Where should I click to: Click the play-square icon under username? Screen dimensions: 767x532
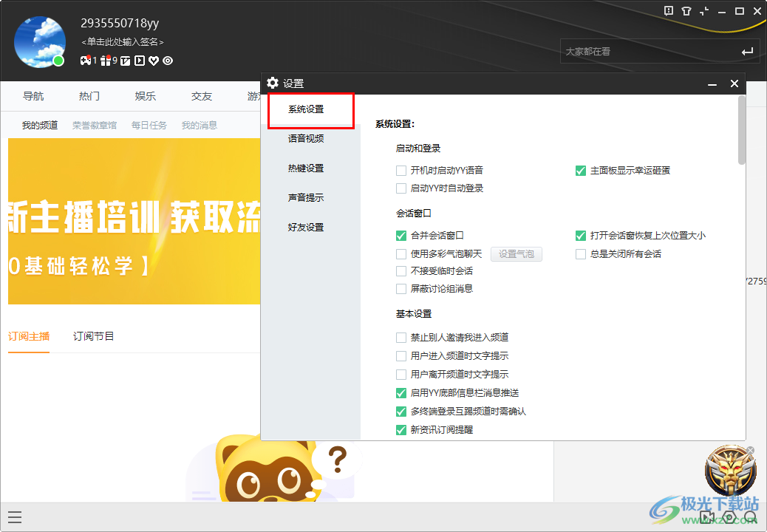pyautogui.click(x=140, y=61)
